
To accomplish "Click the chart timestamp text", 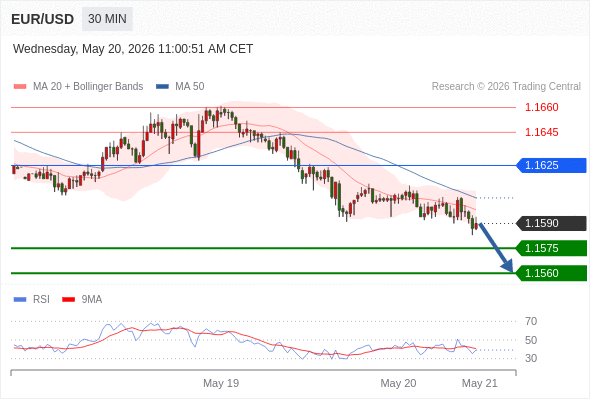I will (133, 49).
